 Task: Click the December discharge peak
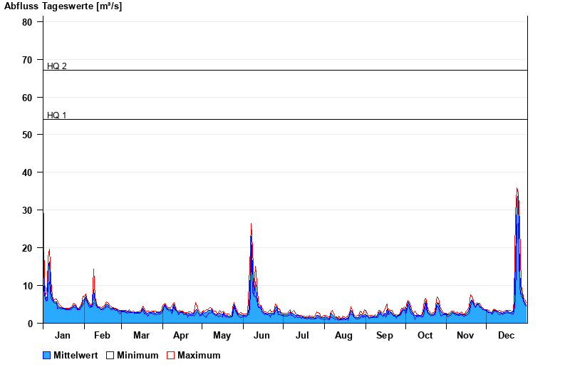coord(517,190)
